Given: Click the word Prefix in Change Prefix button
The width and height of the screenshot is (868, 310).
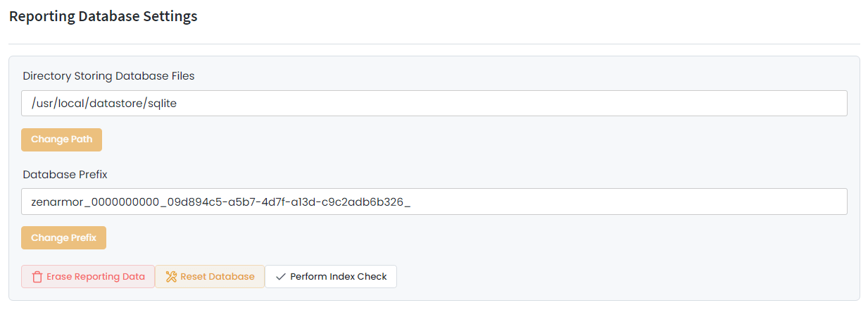Looking at the screenshot, I should [x=83, y=238].
